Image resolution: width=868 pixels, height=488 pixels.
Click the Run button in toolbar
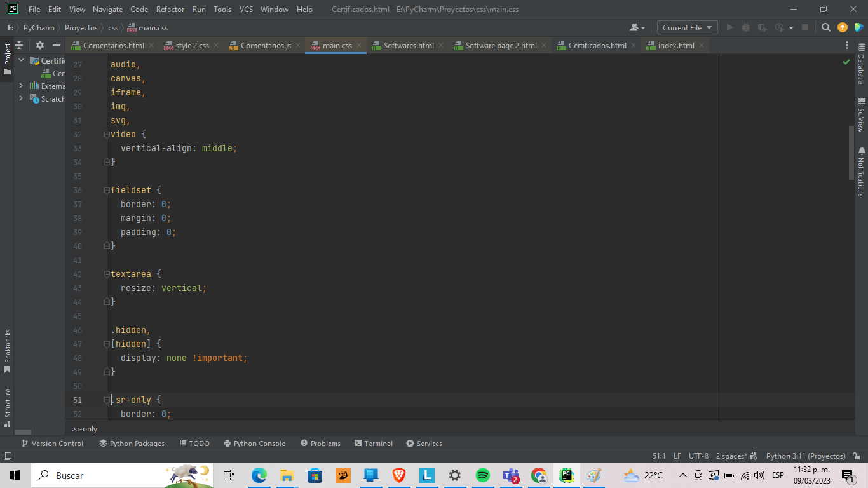point(729,27)
